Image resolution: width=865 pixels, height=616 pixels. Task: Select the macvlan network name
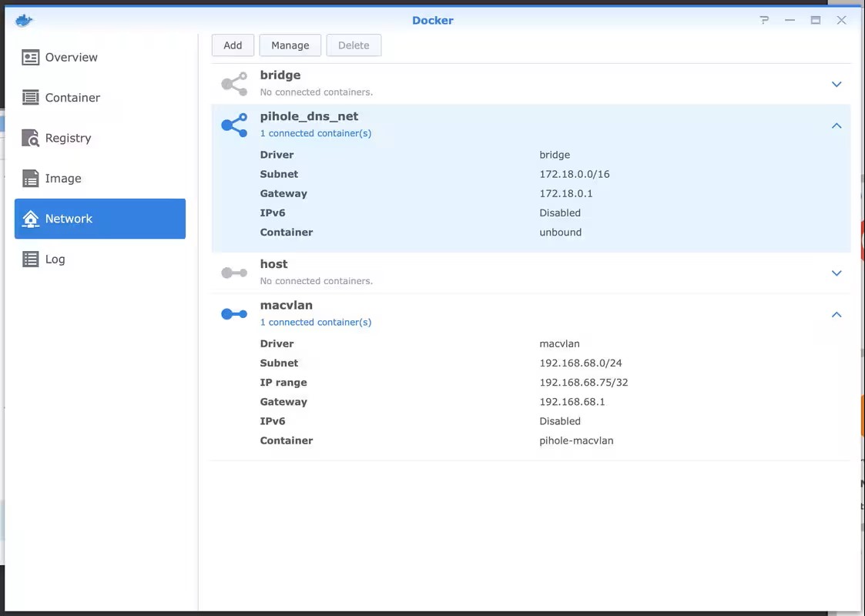click(x=286, y=306)
